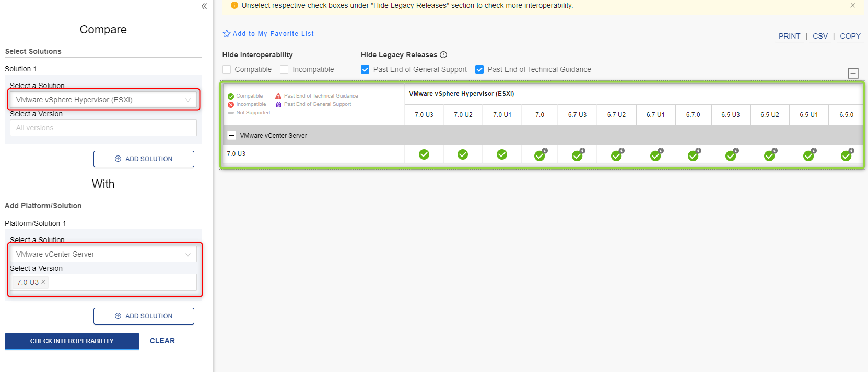The image size is (868, 372).
Task: Click compatibility icon under 6.5.0 column
Action: tap(847, 155)
